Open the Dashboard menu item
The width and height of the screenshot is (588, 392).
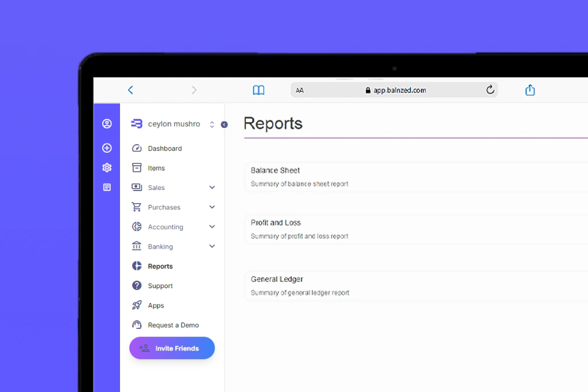(165, 149)
